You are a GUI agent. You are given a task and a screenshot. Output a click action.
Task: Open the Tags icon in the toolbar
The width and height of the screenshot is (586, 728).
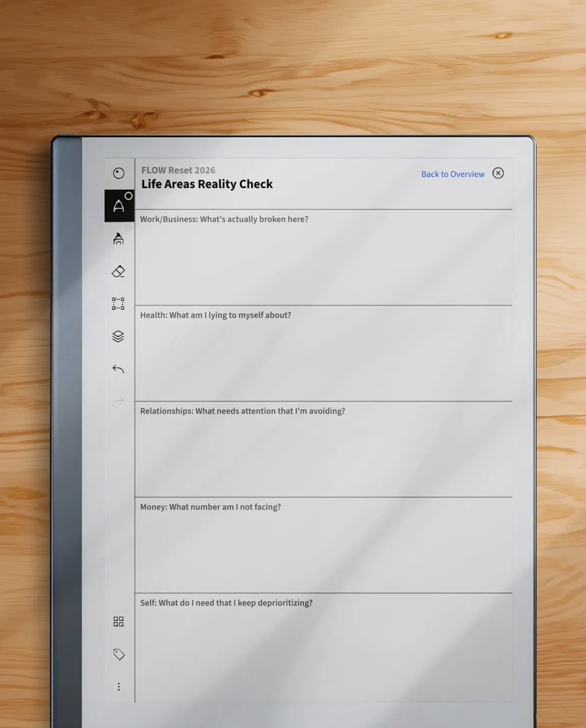pos(119,654)
